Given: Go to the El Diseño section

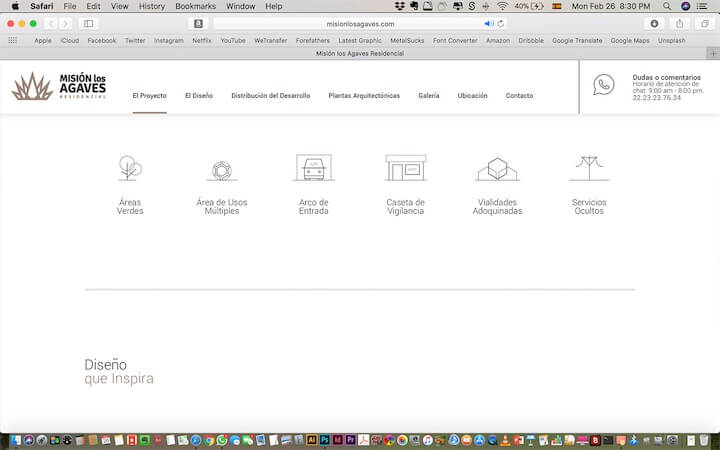Looking at the screenshot, I should [x=199, y=96].
